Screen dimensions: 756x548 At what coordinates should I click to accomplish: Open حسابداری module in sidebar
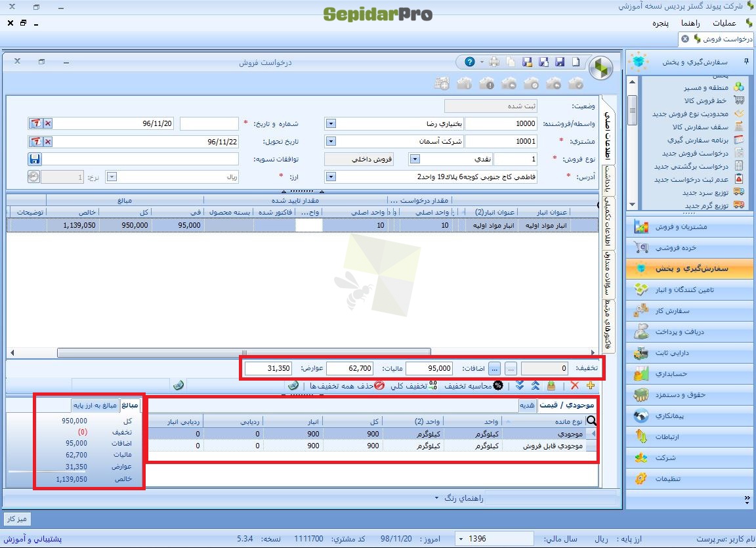tap(690, 373)
